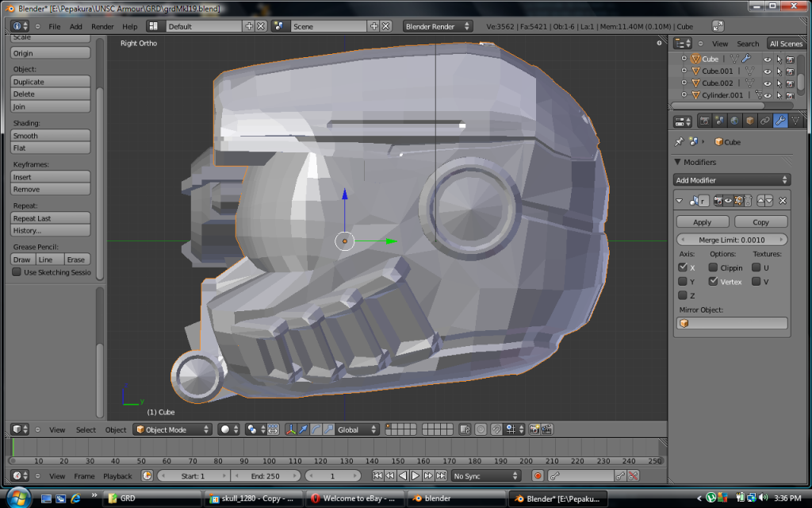
Task: Add a new Scene with plus icon
Action: tap(374, 26)
